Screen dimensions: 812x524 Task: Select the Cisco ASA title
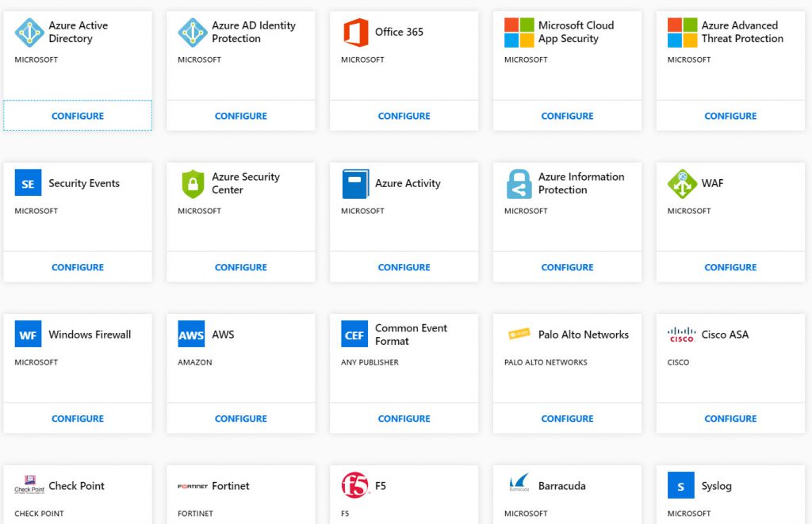[725, 335]
